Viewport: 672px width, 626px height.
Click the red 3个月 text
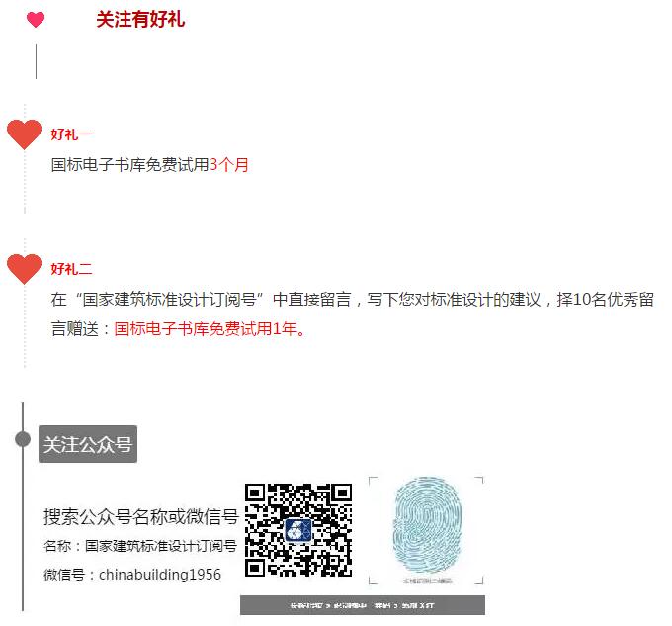[229, 164]
